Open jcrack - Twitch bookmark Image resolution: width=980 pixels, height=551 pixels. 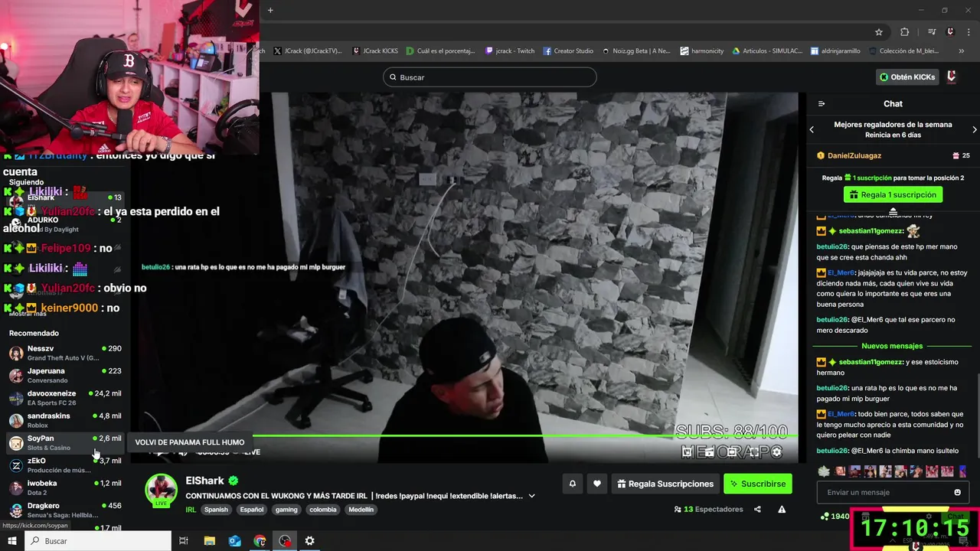[x=510, y=51]
